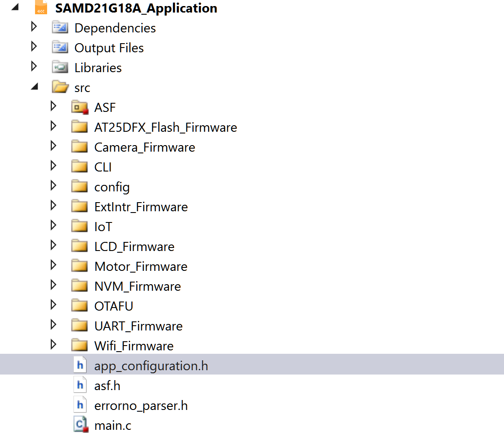Viewport: 504px width, 435px height.
Task: Collapse the src folder
Action: click(x=35, y=86)
